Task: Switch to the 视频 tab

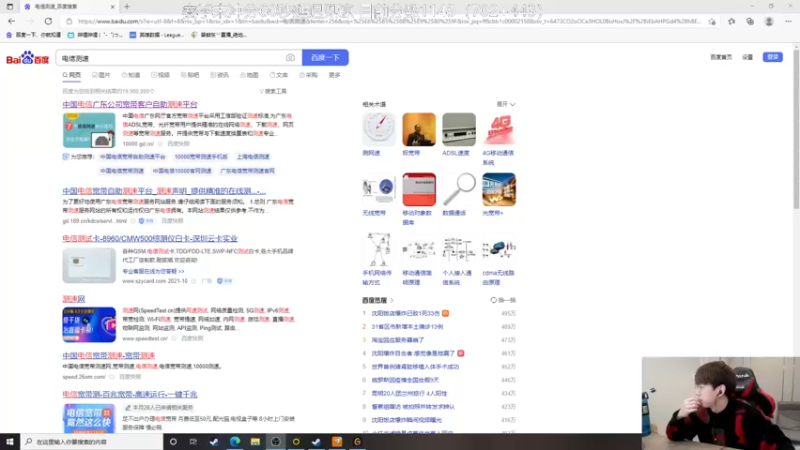Action: (160, 75)
